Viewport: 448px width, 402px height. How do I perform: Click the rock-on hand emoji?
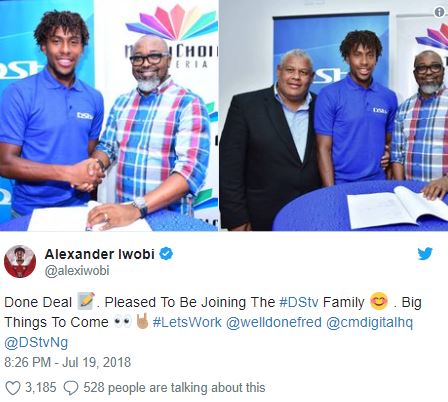tap(143, 321)
